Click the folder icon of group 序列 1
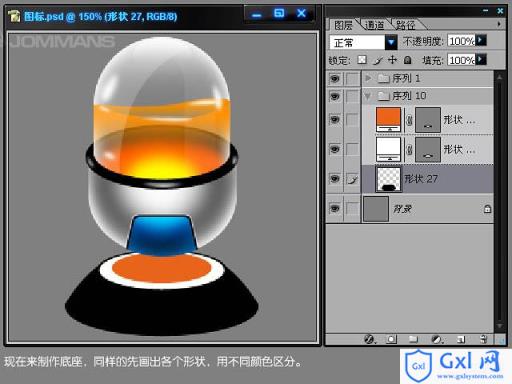The width and height of the screenshot is (512, 384). click(383, 78)
